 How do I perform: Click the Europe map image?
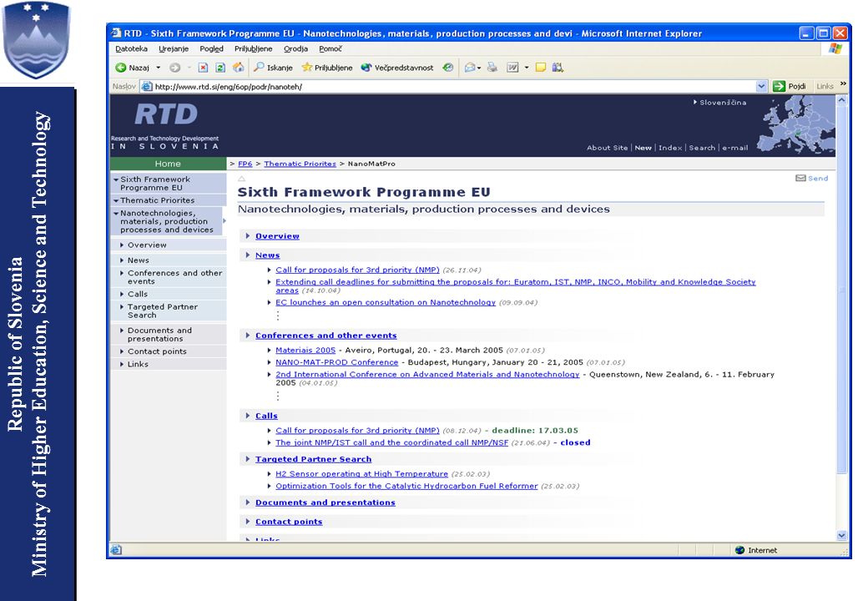tap(795, 124)
